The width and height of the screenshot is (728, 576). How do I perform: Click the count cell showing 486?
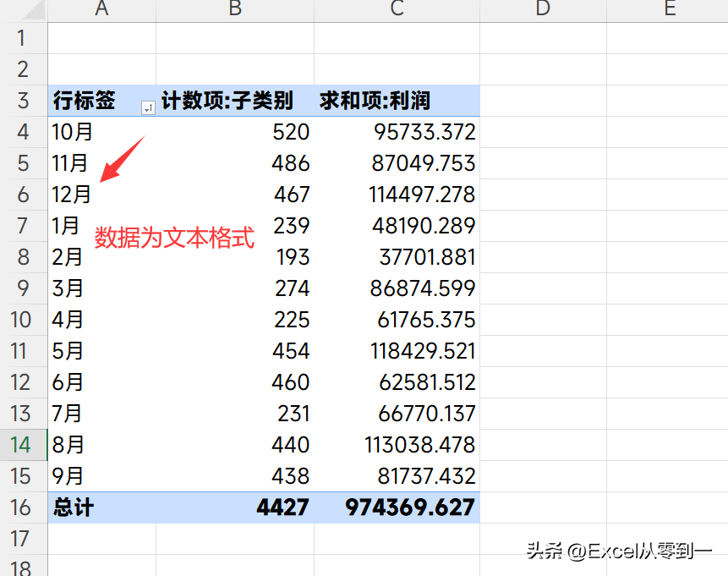click(235, 163)
